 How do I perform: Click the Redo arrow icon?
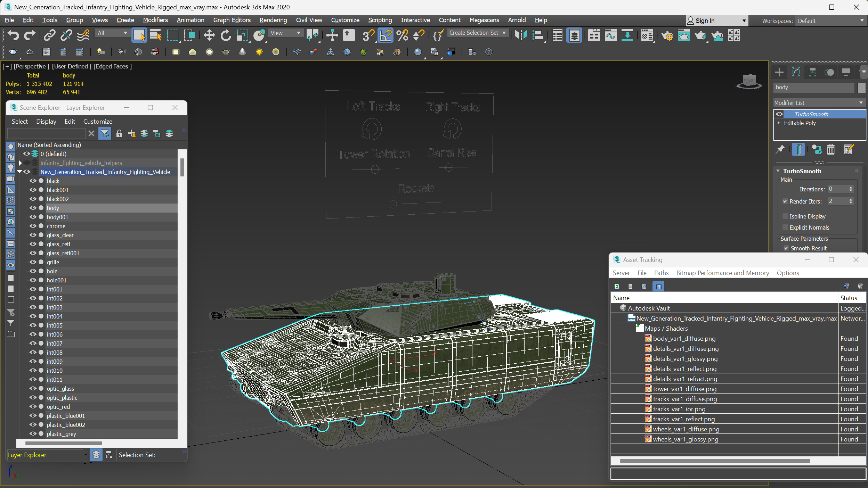point(30,35)
